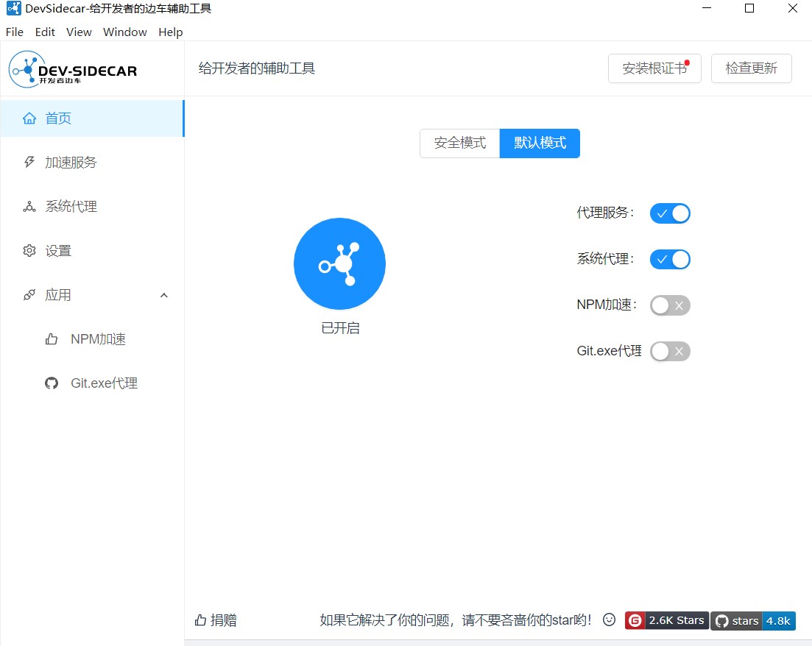
Task: Click the thumbs-up icon next to 捐赠
Action: click(x=201, y=620)
